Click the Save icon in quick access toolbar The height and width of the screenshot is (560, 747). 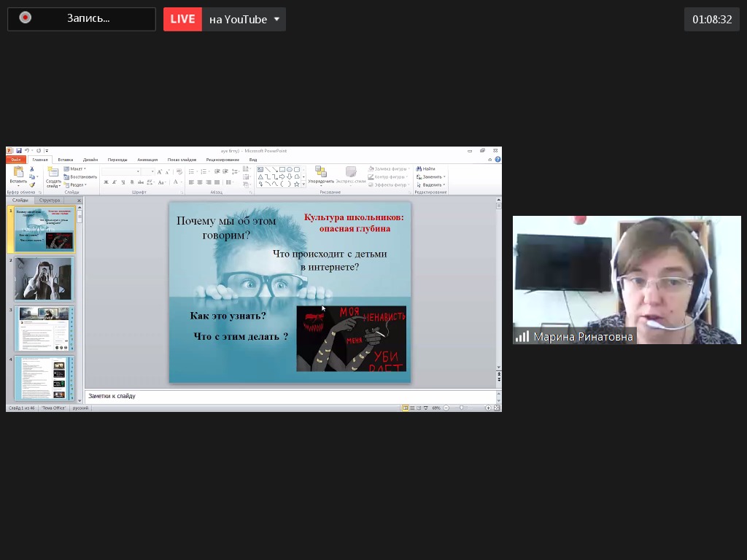18,151
